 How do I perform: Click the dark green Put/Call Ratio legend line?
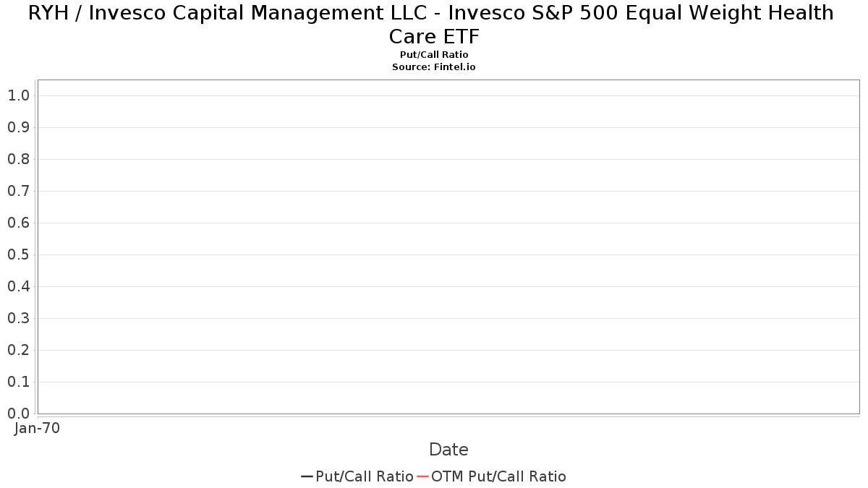click(x=307, y=476)
